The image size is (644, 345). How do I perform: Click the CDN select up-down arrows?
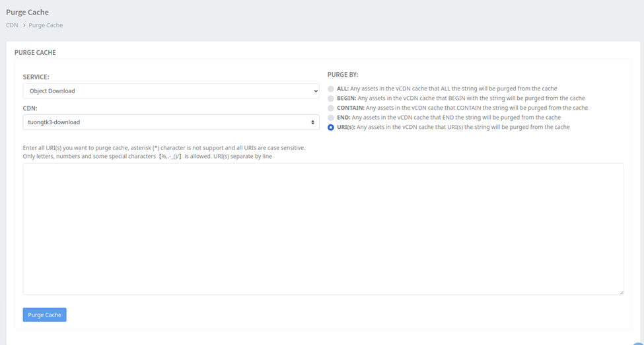[313, 122]
